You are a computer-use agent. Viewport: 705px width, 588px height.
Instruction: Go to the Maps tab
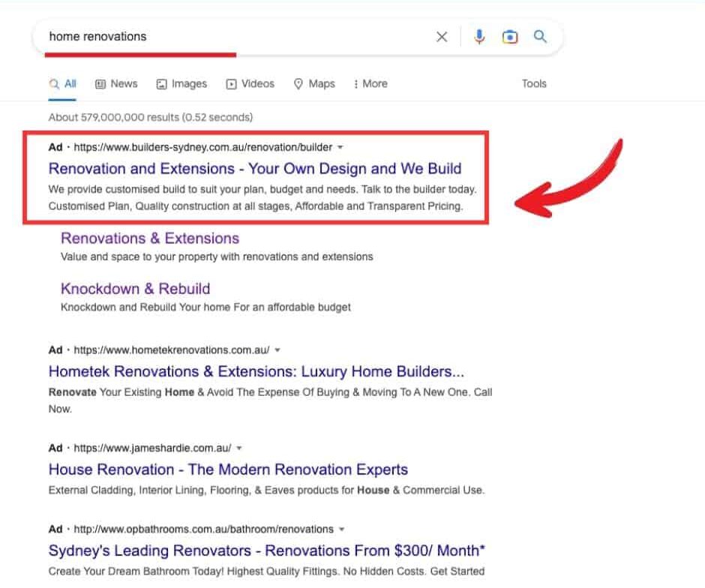click(x=314, y=84)
